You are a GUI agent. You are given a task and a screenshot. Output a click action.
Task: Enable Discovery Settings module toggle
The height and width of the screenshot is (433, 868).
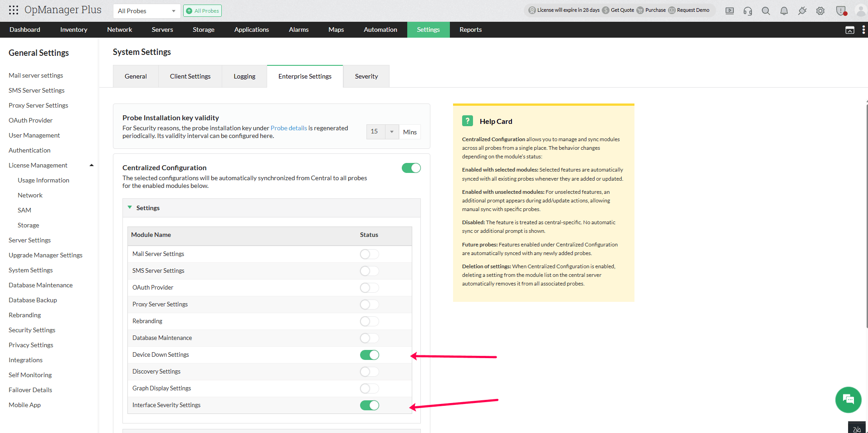point(369,372)
